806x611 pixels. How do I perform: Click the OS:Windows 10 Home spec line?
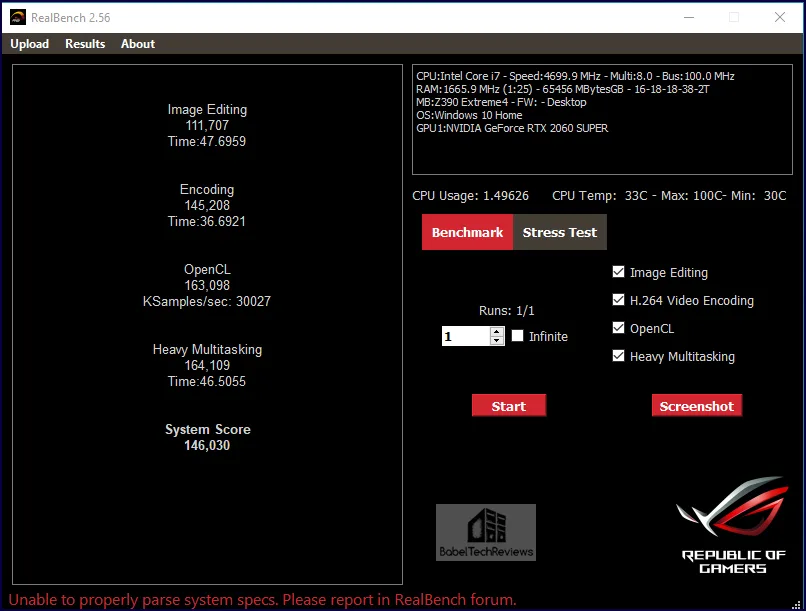click(469, 115)
